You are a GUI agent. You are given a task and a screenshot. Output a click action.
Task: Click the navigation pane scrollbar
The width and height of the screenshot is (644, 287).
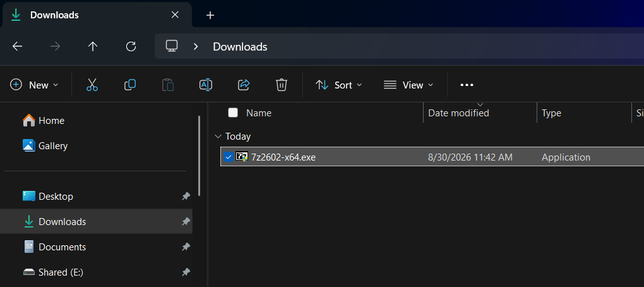coord(199,156)
